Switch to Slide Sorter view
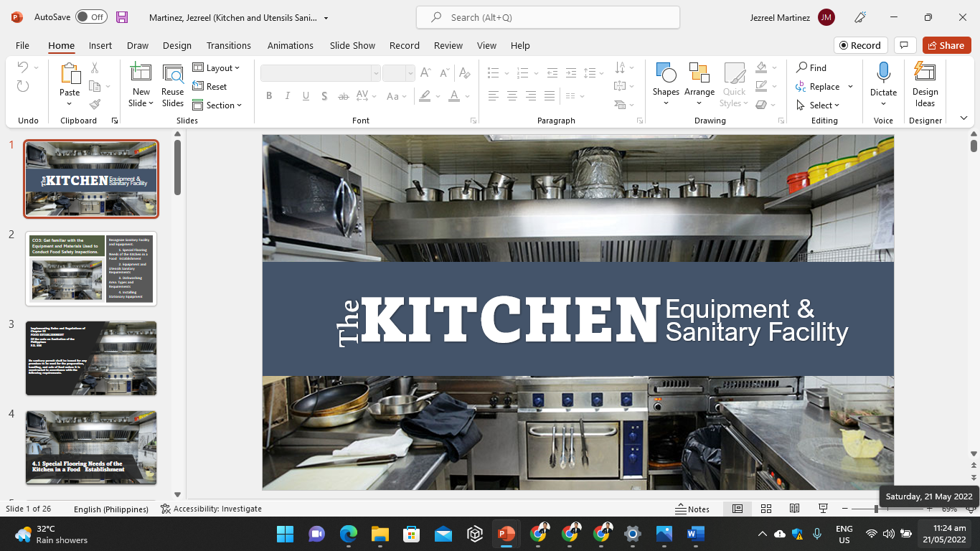The image size is (980, 551). [766, 509]
